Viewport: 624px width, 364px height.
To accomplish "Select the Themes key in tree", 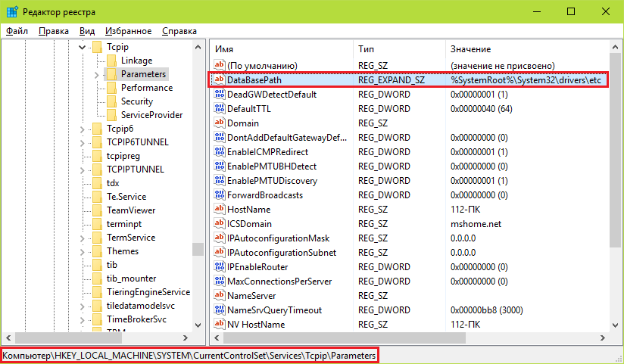I will 122,251.
